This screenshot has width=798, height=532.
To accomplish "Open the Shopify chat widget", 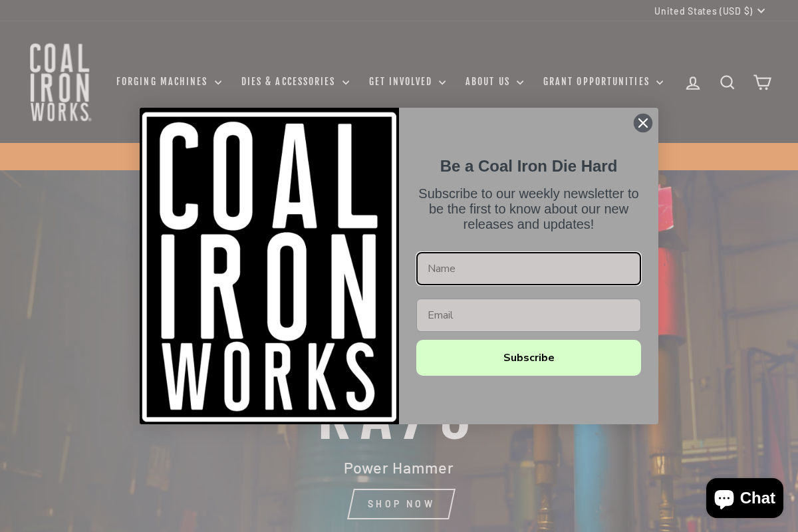I will [x=744, y=497].
